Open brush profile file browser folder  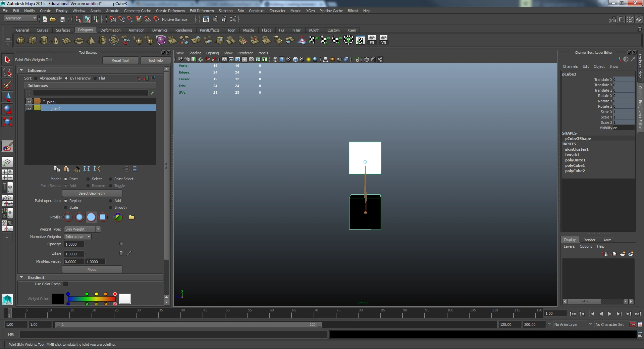tap(131, 217)
